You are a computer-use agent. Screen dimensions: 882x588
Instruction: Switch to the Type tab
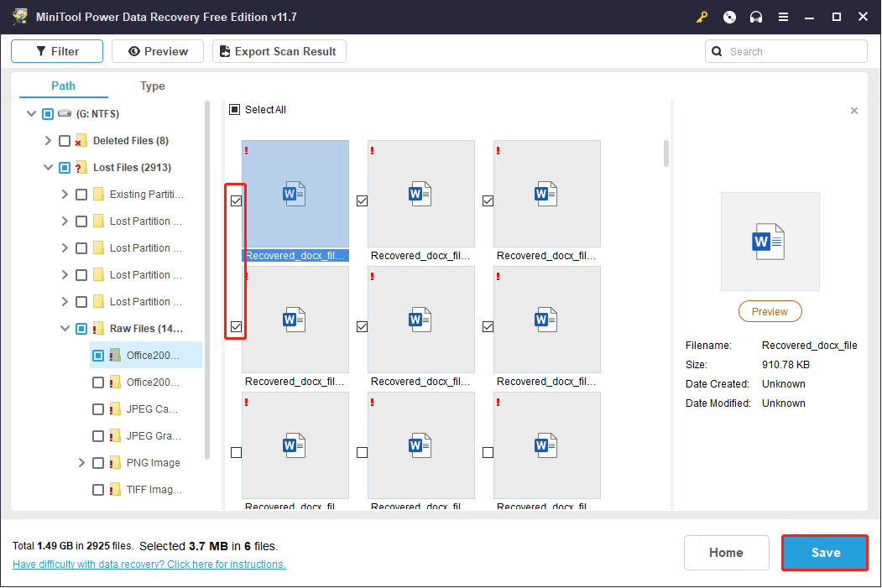(152, 86)
